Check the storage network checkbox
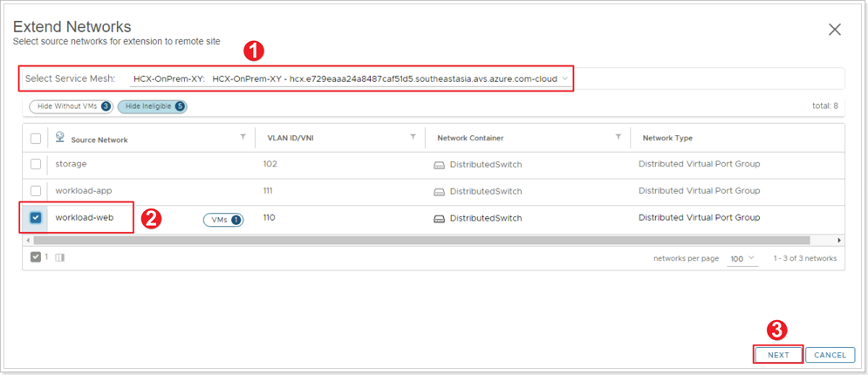This screenshot has height=375, width=868. tap(36, 164)
